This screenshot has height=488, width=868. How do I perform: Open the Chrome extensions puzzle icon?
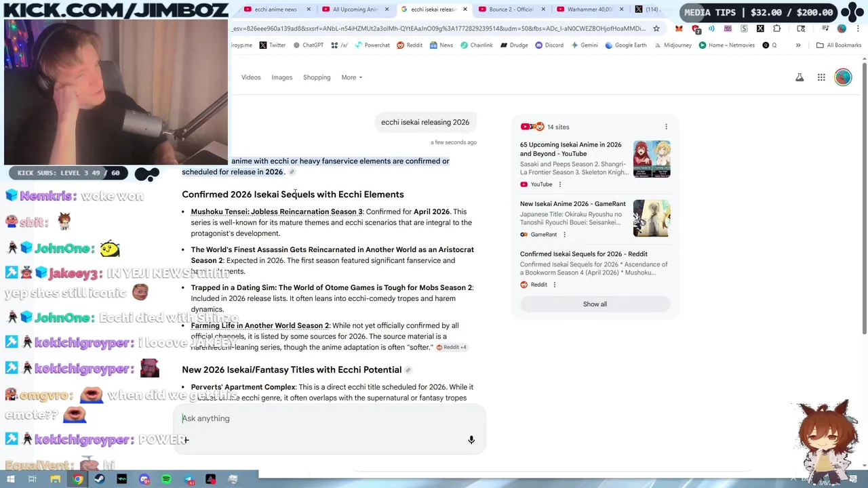point(776,28)
